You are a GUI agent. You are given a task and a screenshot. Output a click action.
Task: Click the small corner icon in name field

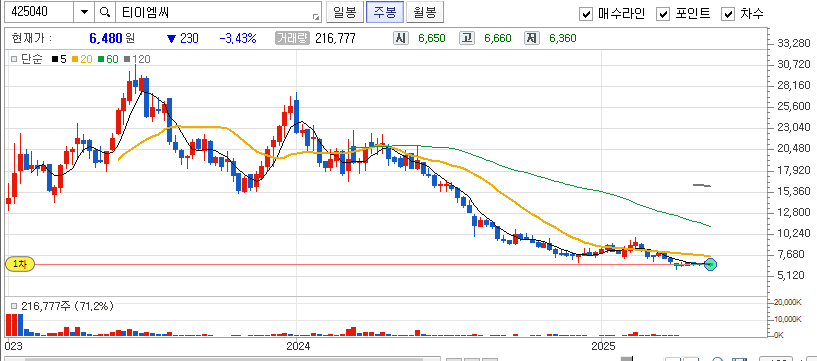(316, 17)
